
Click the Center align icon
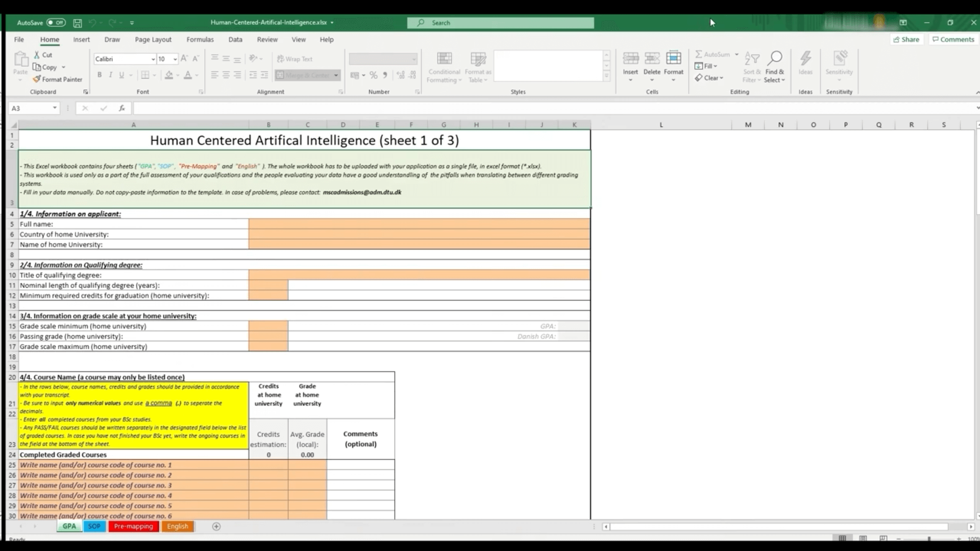point(226,75)
